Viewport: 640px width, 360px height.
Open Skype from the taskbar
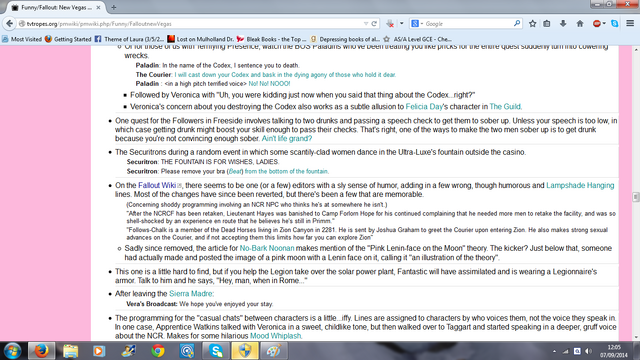point(216,351)
